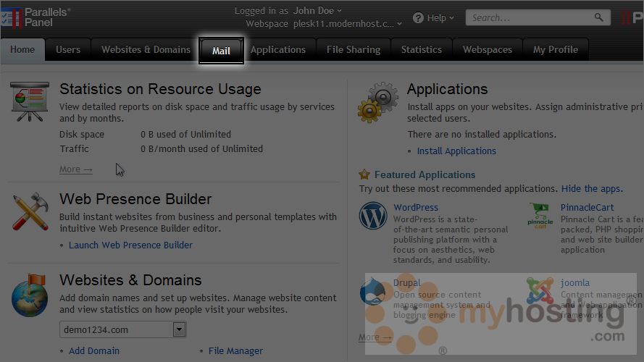The width and height of the screenshot is (644, 362).
Task: Open the Applications tab
Action: [278, 50]
